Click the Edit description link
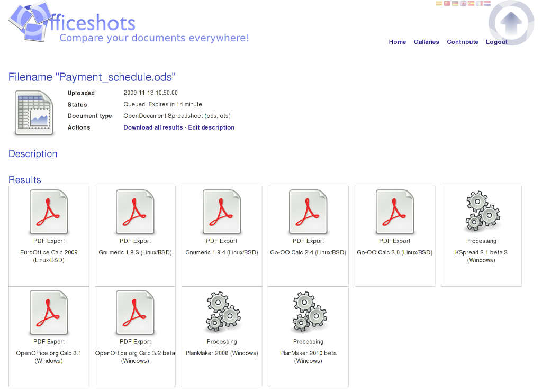The width and height of the screenshot is (542, 392). 211,127
